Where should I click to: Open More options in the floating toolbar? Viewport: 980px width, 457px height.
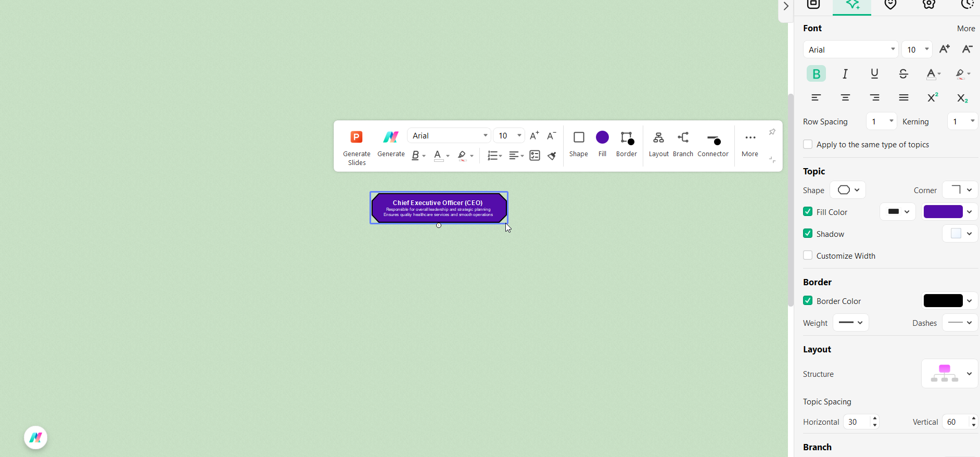[x=750, y=144]
